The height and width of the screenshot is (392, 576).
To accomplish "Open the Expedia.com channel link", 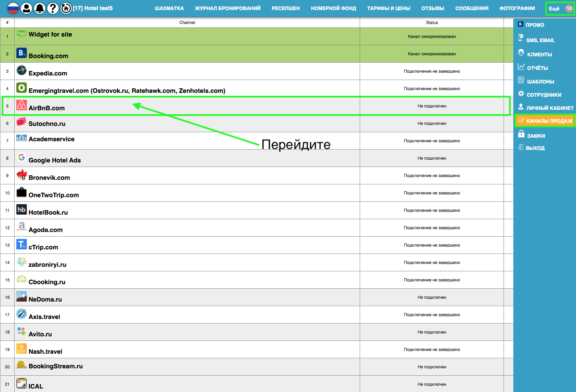I will [48, 73].
